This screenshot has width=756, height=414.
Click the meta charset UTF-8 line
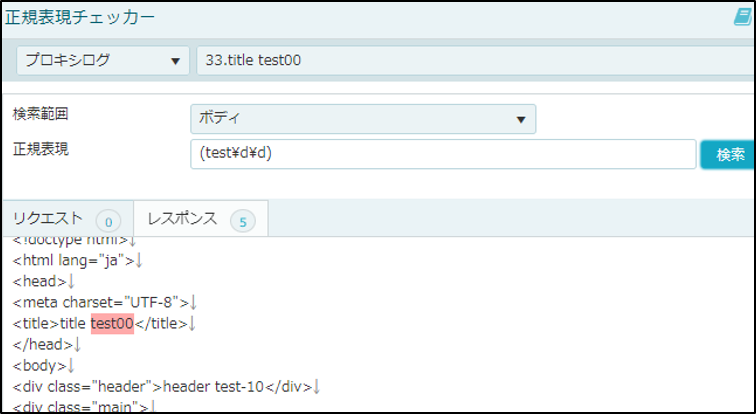click(105, 303)
